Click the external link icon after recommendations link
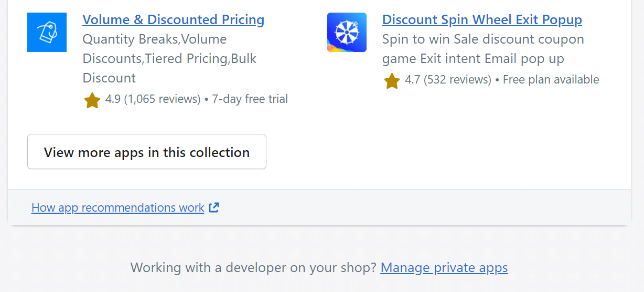The height and width of the screenshot is (292, 644). (x=214, y=207)
